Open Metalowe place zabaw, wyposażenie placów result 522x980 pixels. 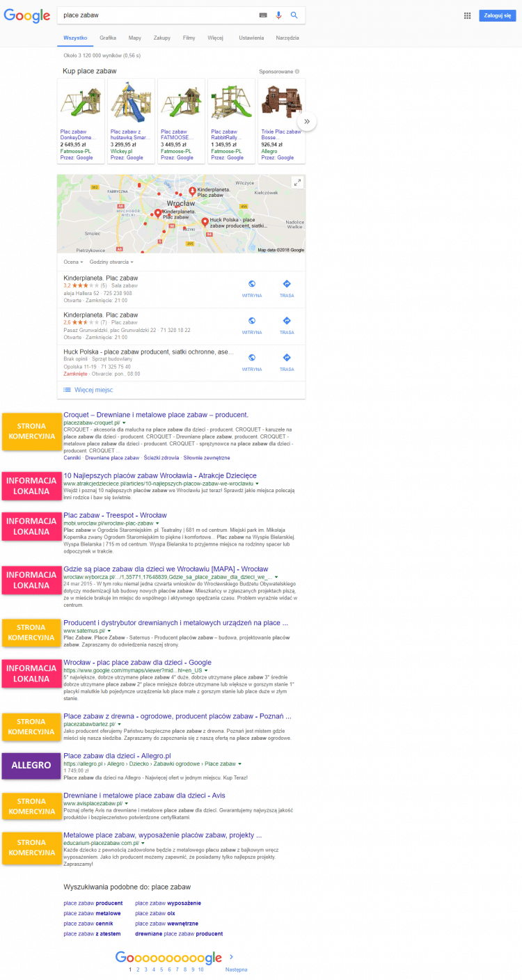162,835
